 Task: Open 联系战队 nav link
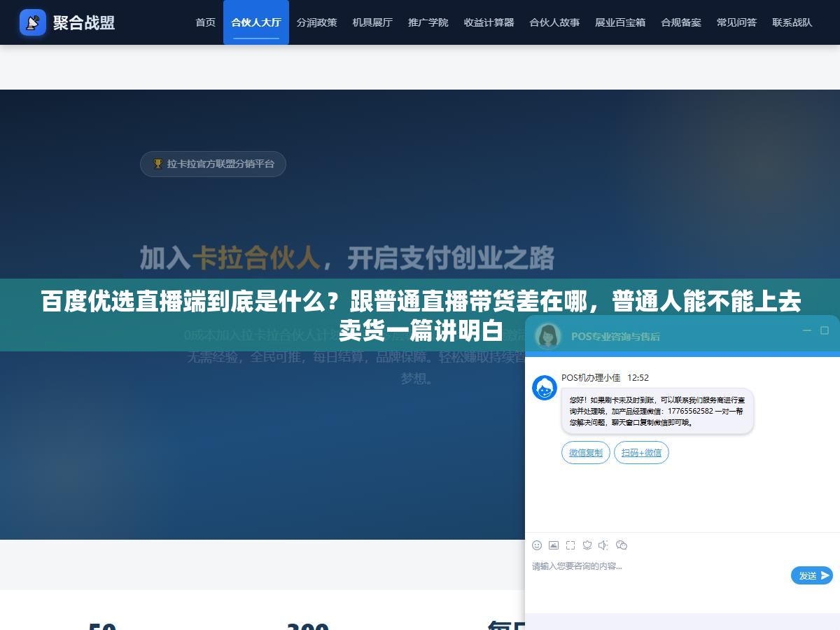(792, 22)
